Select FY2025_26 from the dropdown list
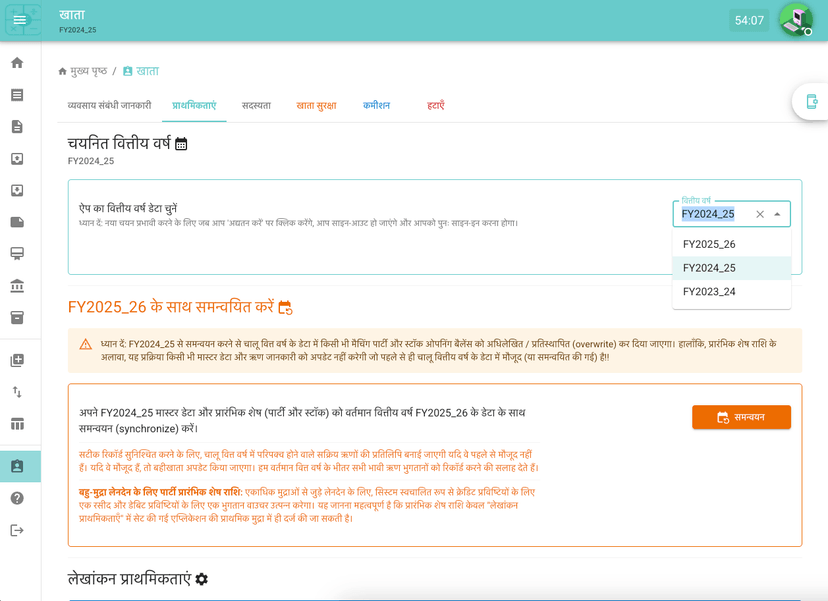Screen dimensions: 828x601 [x=709, y=244]
